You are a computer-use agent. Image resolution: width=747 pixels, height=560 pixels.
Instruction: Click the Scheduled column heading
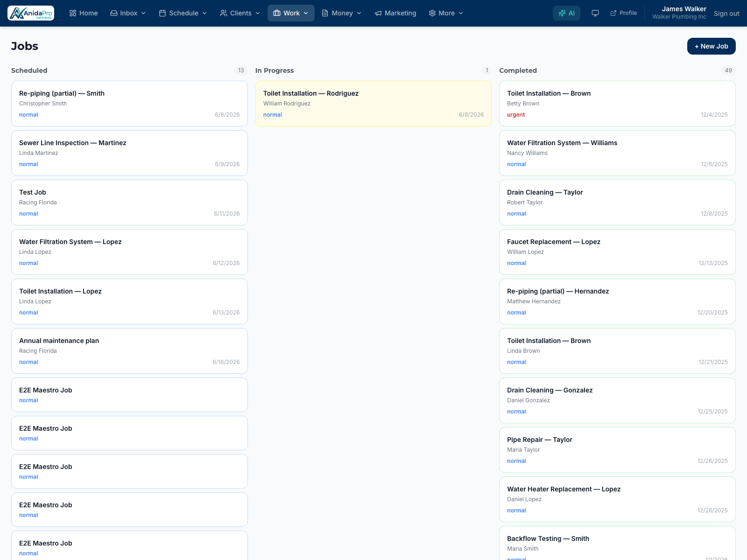pos(29,70)
